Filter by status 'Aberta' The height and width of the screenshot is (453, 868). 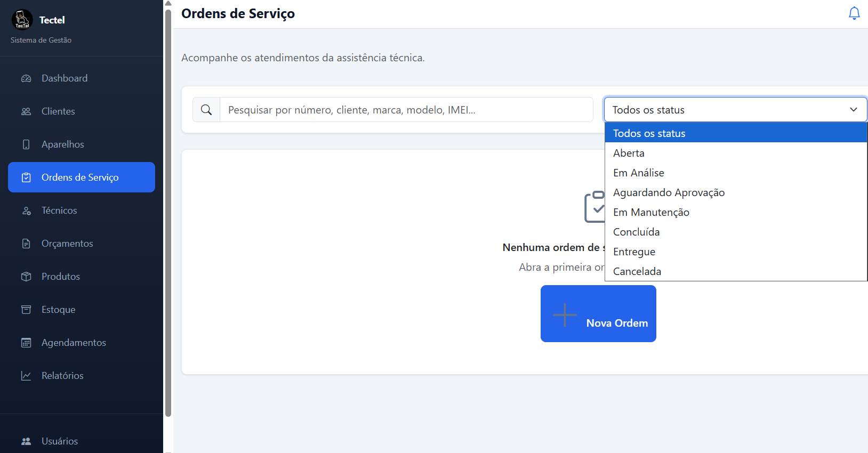point(736,153)
